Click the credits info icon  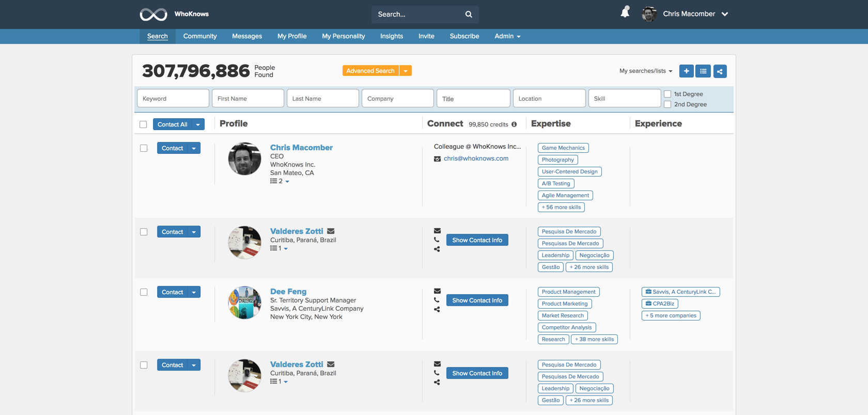point(514,124)
